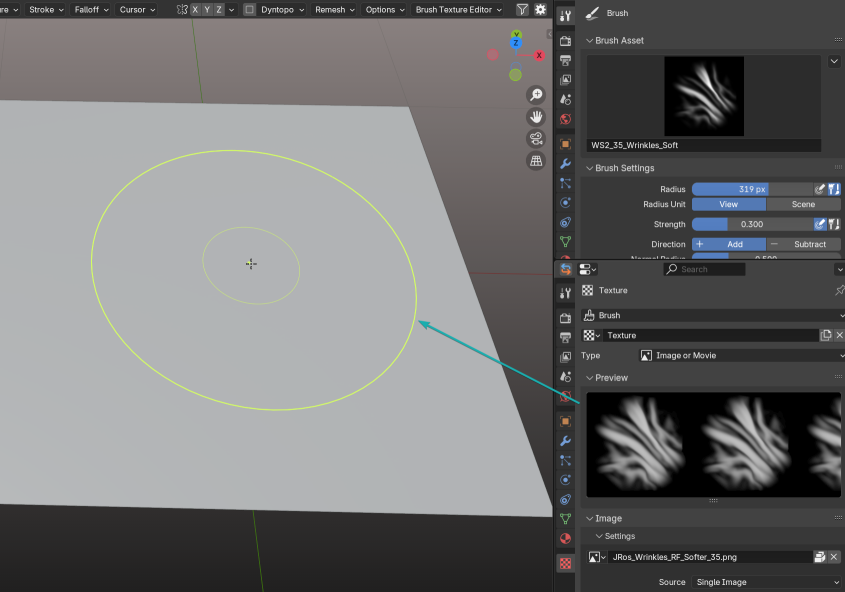Set Radius Unit to Scene

point(804,204)
